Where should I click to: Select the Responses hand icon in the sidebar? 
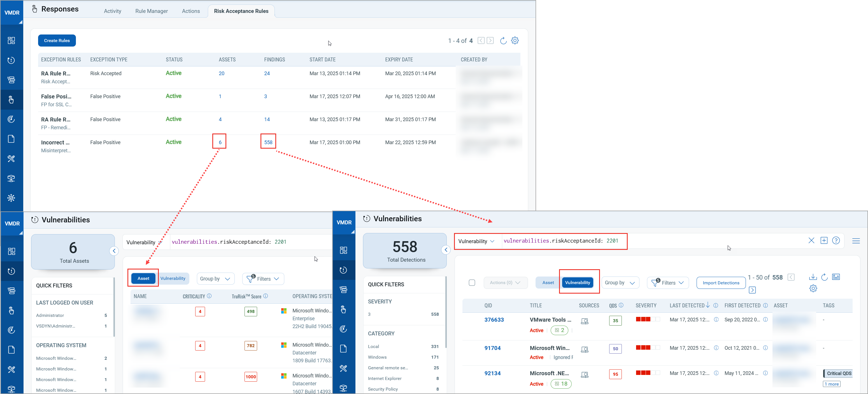[x=11, y=100]
